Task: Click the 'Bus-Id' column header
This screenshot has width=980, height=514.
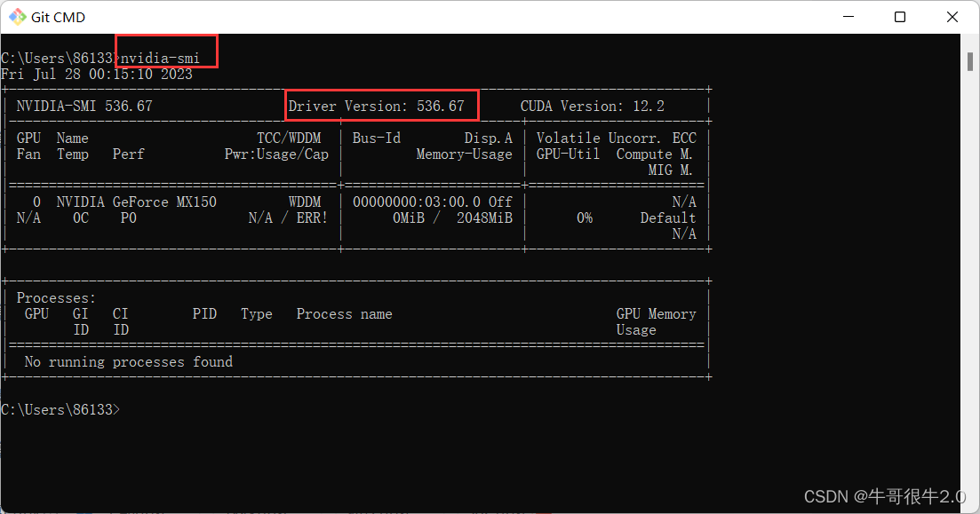Action: click(x=376, y=138)
